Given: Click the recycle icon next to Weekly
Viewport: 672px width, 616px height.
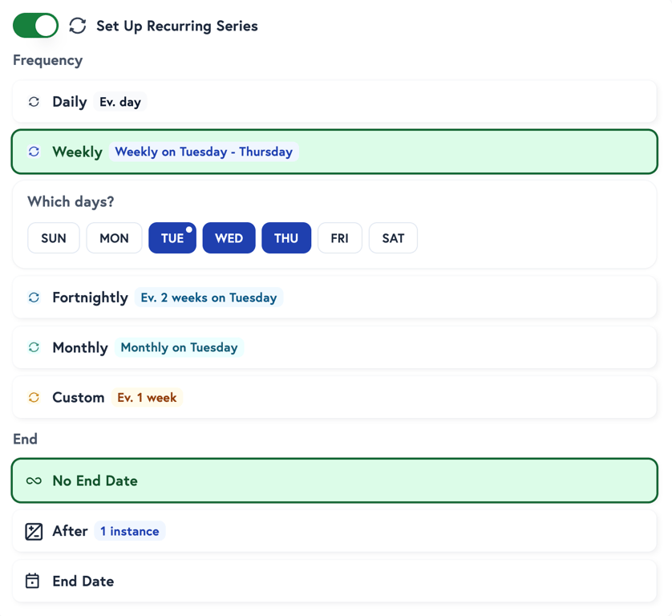Looking at the screenshot, I should pos(33,152).
